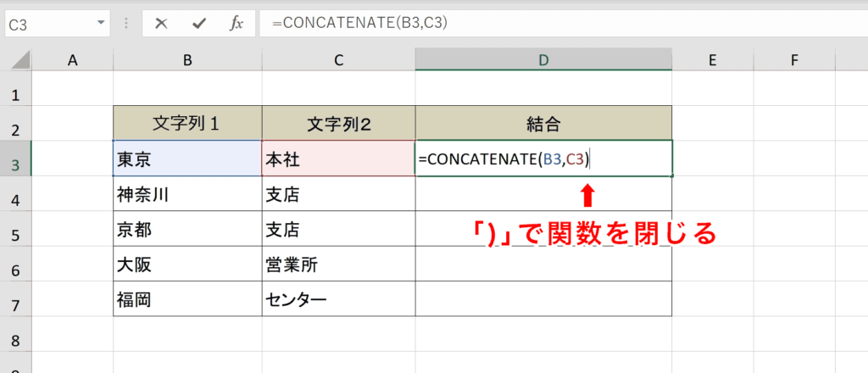Select row header 7
Image resolution: width=868 pixels, height=373 pixels.
click(x=15, y=301)
